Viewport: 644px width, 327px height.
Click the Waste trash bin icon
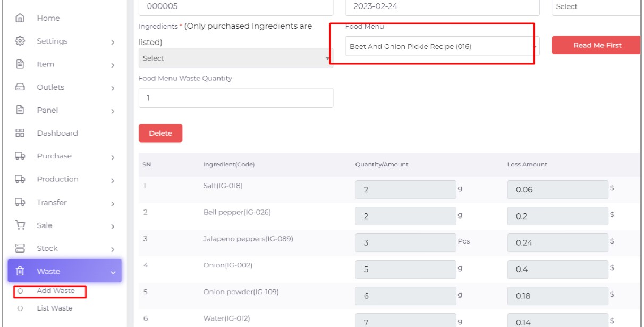tap(20, 271)
